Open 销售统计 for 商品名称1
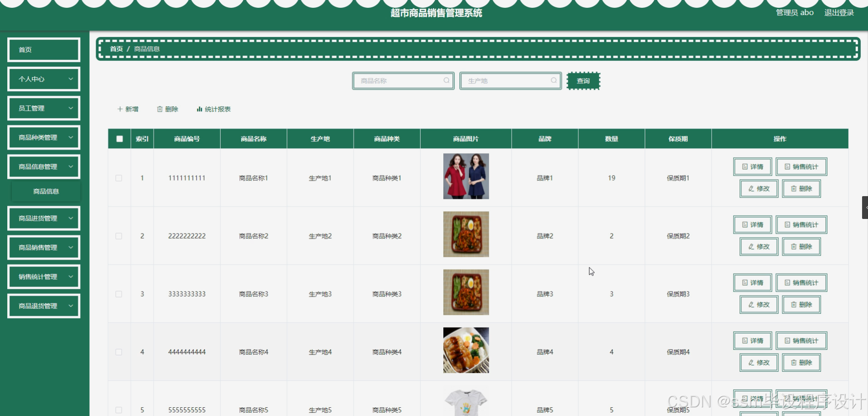The image size is (868, 416). tap(801, 166)
